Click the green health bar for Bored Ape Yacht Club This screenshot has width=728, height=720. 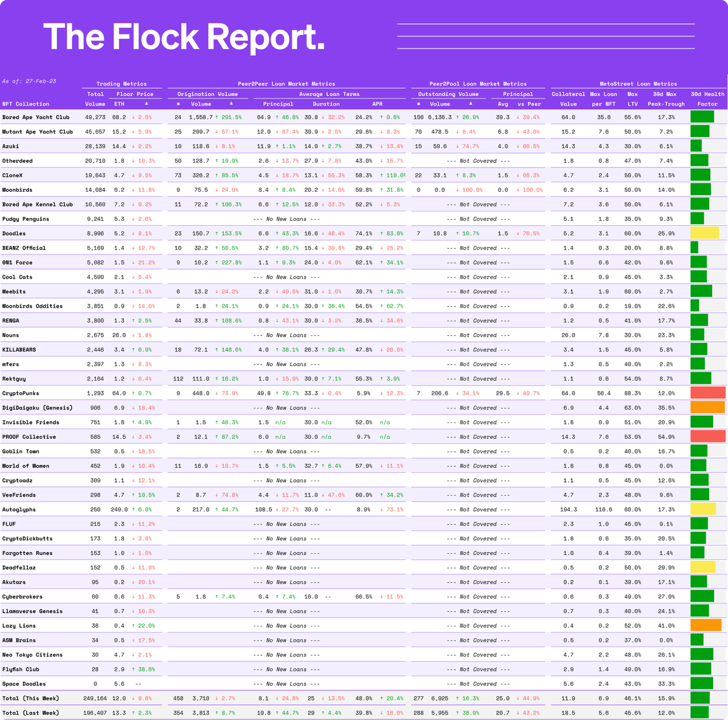pyautogui.click(x=703, y=117)
